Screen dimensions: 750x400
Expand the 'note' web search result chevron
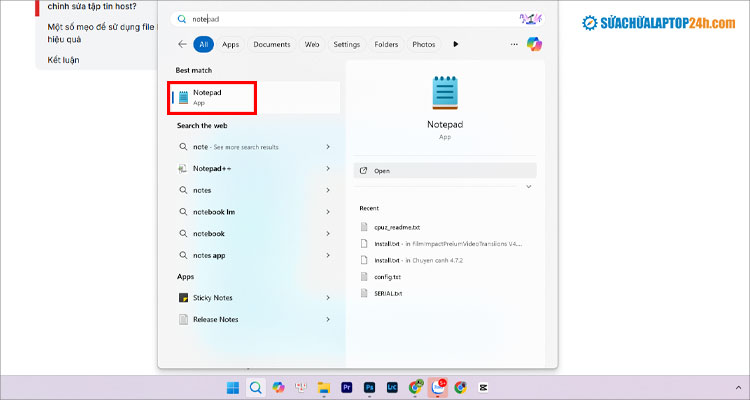tap(328, 147)
